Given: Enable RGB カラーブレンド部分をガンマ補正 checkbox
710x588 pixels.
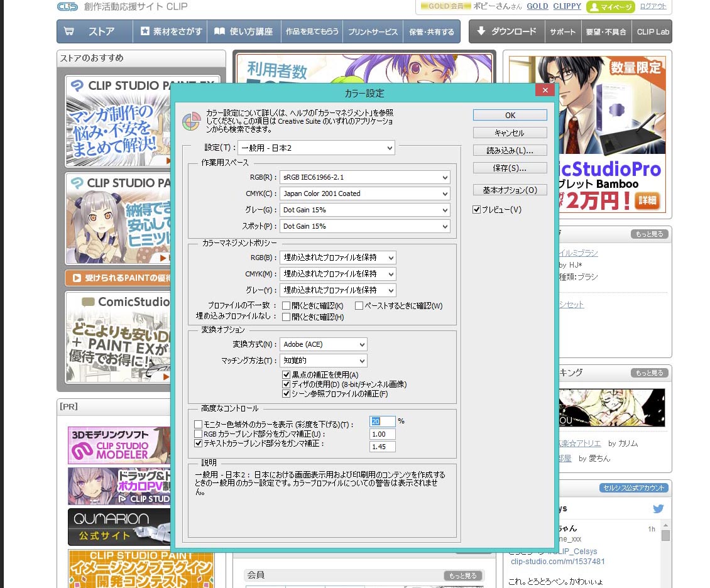Looking at the screenshot, I should (198, 433).
